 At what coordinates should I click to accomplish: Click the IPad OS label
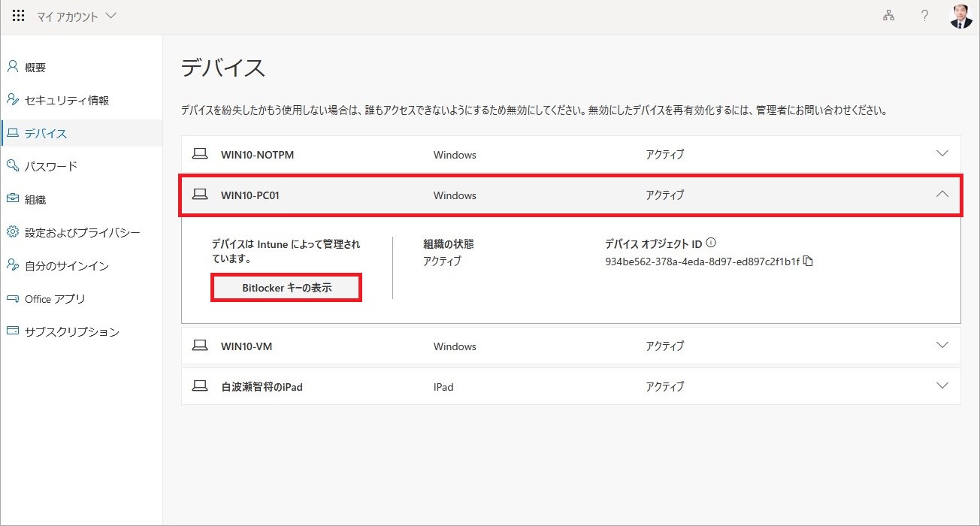tap(443, 387)
